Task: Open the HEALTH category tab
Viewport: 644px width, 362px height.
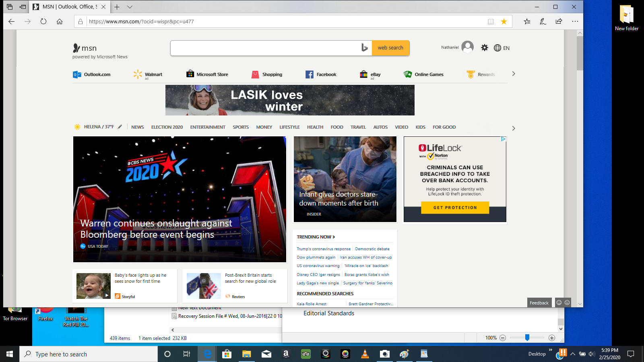Action: tap(315, 127)
